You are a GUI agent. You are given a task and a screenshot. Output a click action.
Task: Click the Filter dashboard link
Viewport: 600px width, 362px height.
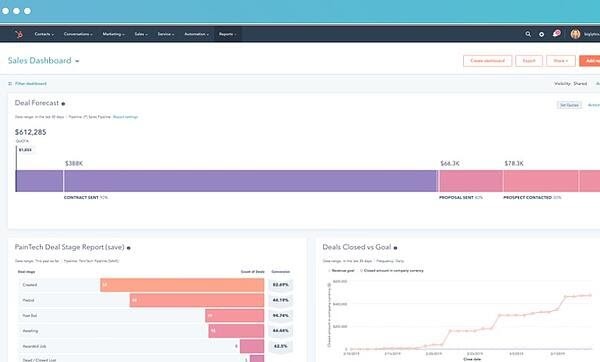coord(31,83)
